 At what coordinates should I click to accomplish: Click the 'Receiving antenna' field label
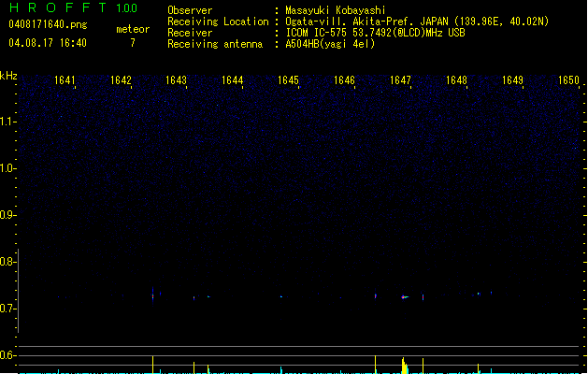point(215,44)
